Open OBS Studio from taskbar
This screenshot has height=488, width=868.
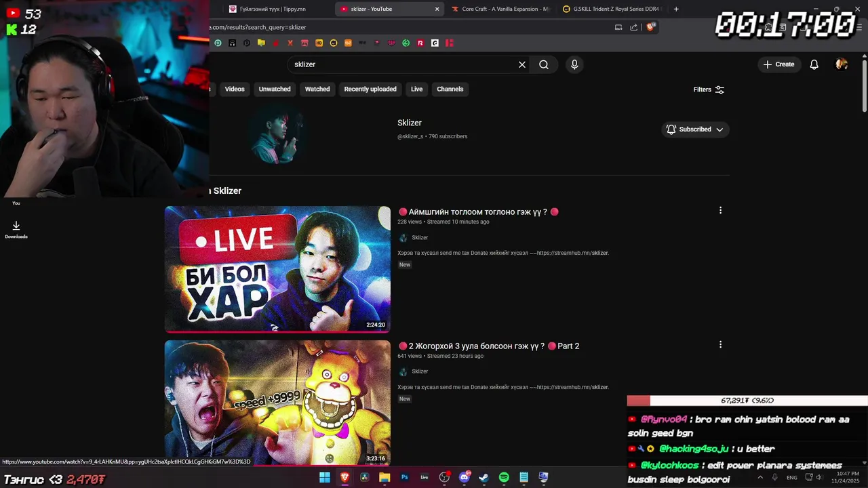pos(444,477)
